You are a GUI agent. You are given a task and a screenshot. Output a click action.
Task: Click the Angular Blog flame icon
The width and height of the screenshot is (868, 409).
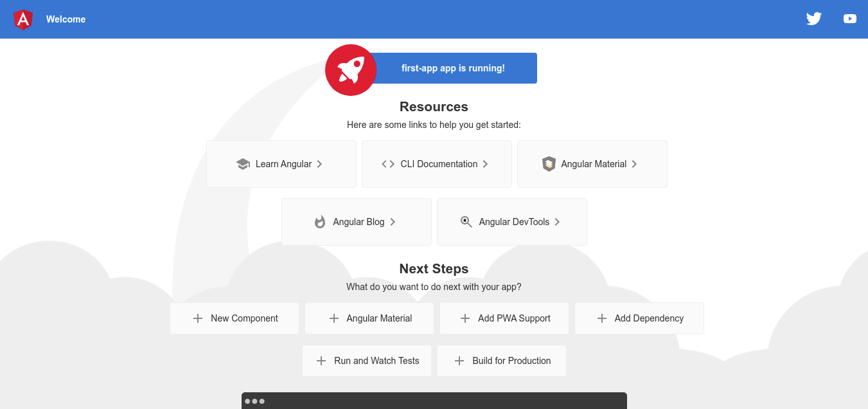tap(320, 222)
